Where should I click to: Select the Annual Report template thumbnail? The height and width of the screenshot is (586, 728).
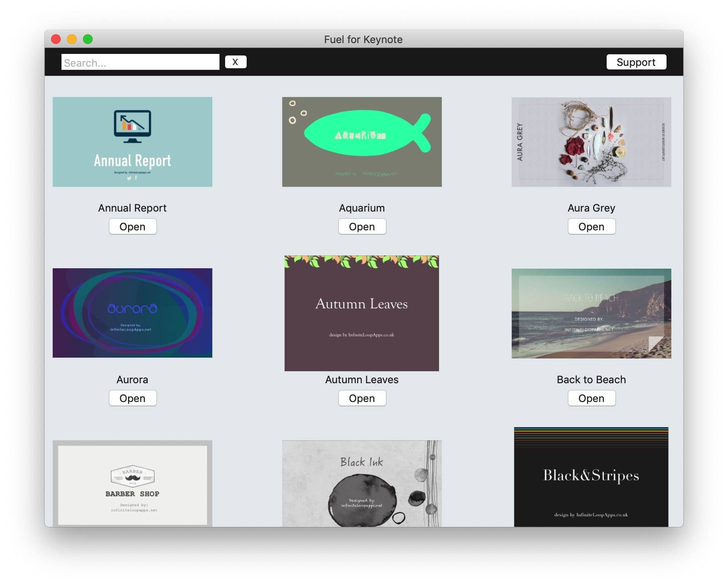[132, 142]
